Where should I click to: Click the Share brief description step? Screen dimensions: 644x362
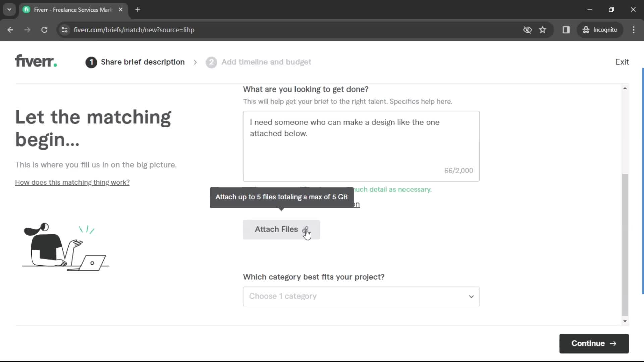pyautogui.click(x=136, y=62)
